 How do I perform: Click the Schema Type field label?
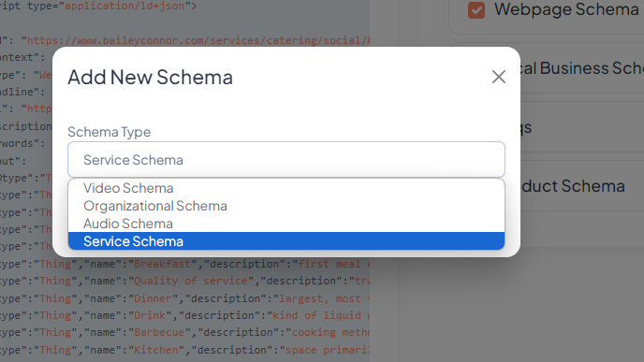[x=110, y=132]
